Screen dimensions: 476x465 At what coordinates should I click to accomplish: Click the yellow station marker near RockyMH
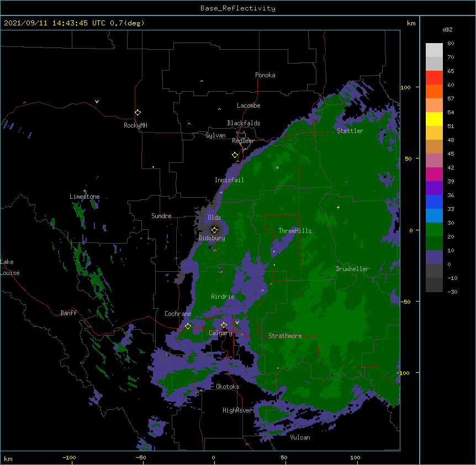137,113
